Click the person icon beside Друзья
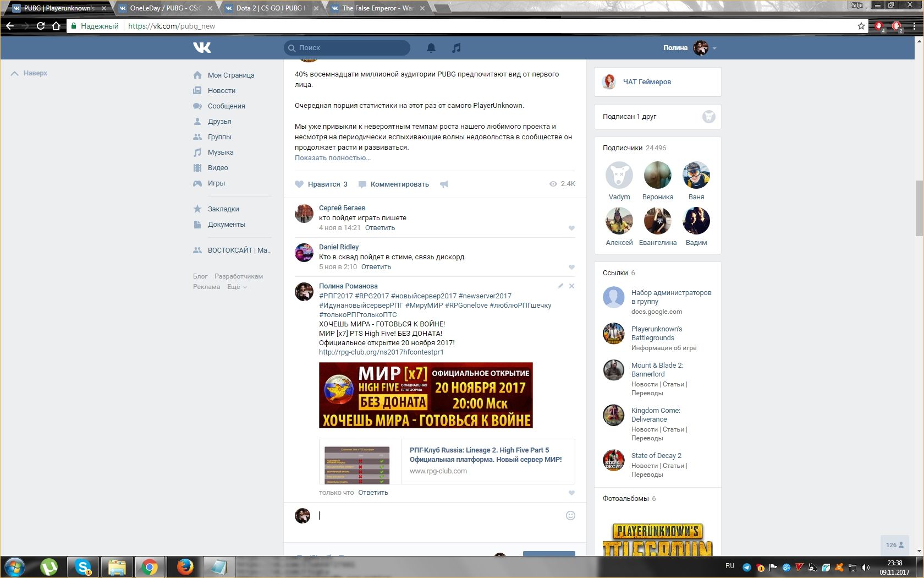Screen dimensions: 924x578 click(x=197, y=121)
